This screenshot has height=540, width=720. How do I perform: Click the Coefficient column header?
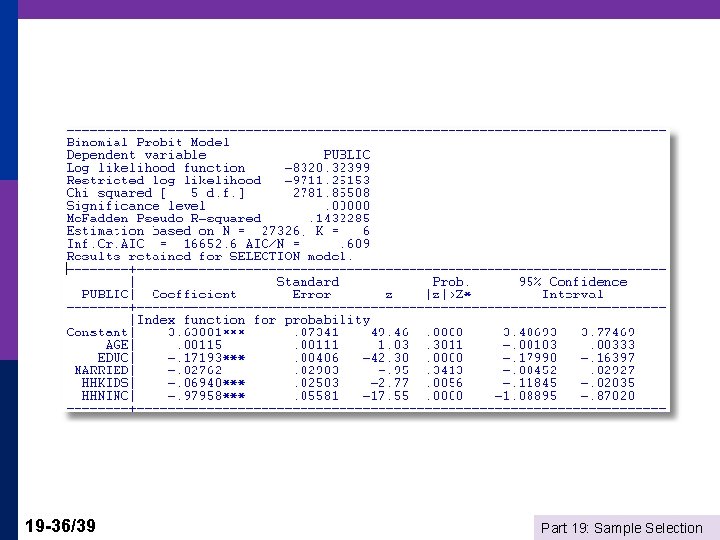click(x=194, y=294)
